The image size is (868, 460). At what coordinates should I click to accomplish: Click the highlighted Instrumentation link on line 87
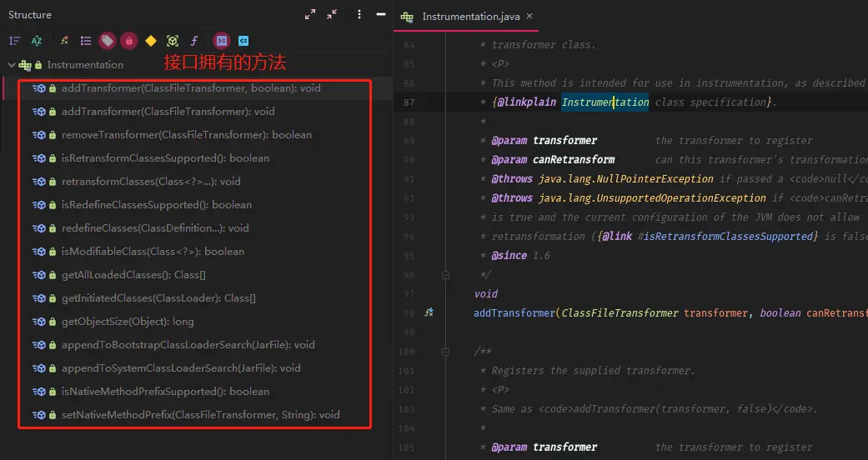click(605, 102)
